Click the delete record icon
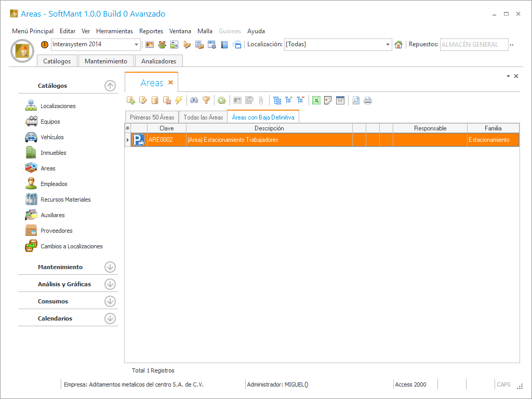 click(x=167, y=100)
